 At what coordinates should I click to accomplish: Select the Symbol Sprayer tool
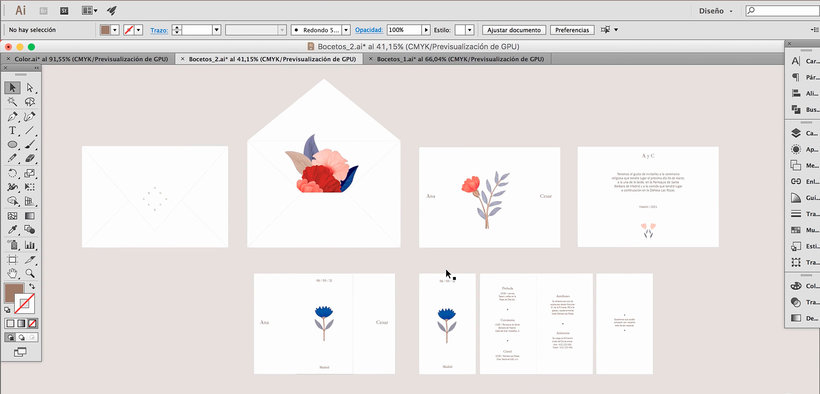tap(13, 244)
